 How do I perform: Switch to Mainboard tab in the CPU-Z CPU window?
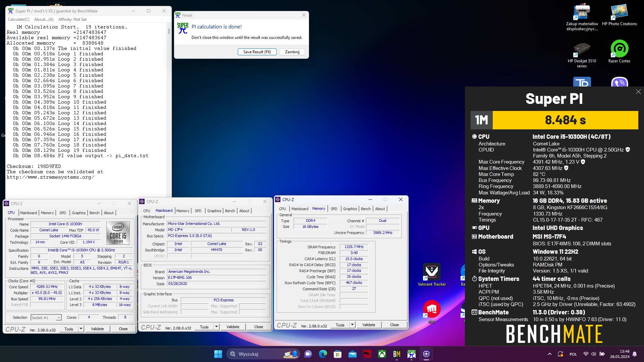(x=29, y=213)
